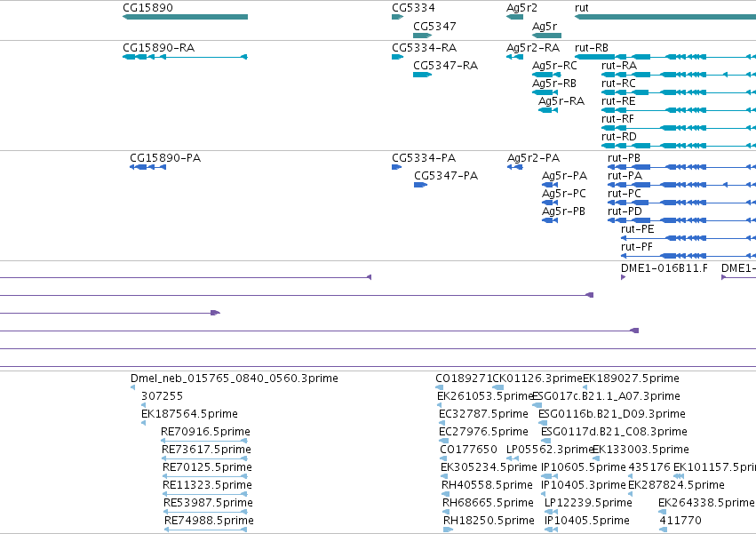This screenshot has width=756, height=534.
Task: Select the rut-PE protein
Action: [x=688, y=238]
